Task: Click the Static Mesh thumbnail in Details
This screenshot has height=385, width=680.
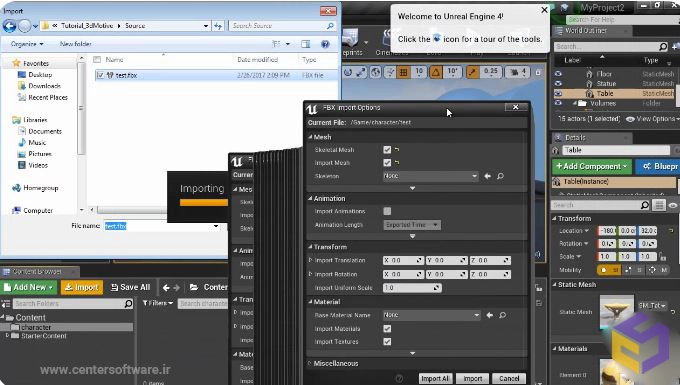Action: [617, 311]
